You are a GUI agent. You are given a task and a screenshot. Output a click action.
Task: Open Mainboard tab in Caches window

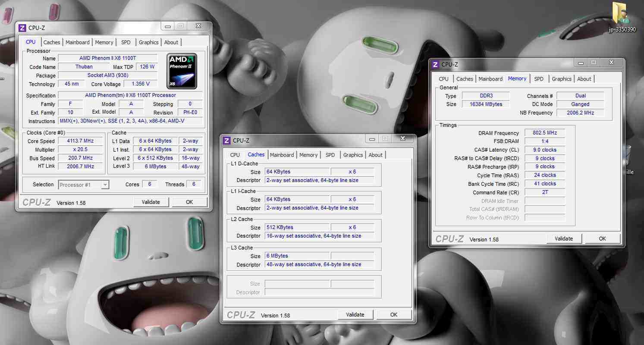pos(282,155)
